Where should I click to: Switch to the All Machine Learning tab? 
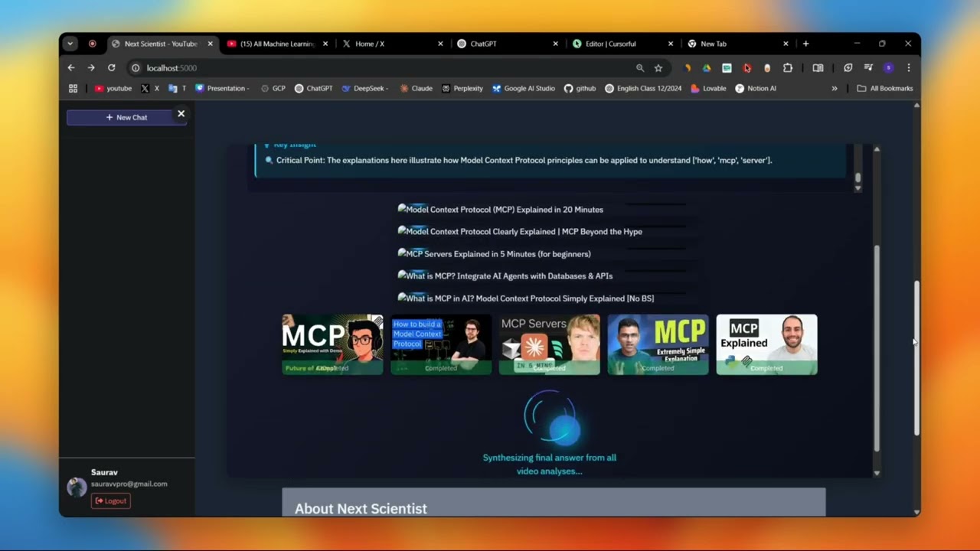(x=277, y=44)
